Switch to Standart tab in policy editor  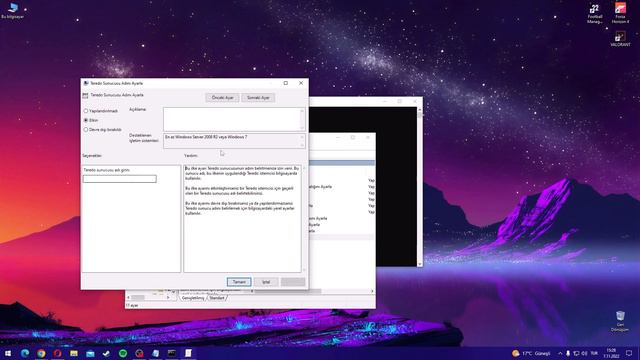217,298
